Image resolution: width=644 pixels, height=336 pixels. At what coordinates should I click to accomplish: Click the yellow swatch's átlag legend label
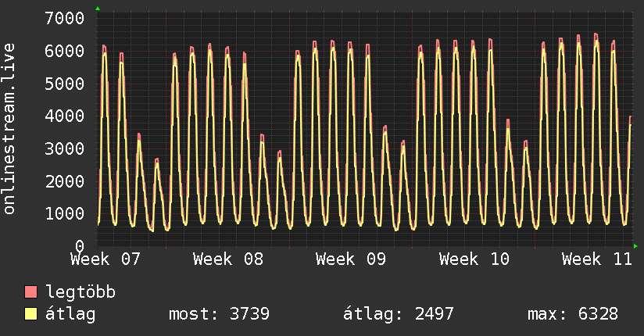pyautogui.click(x=70, y=314)
